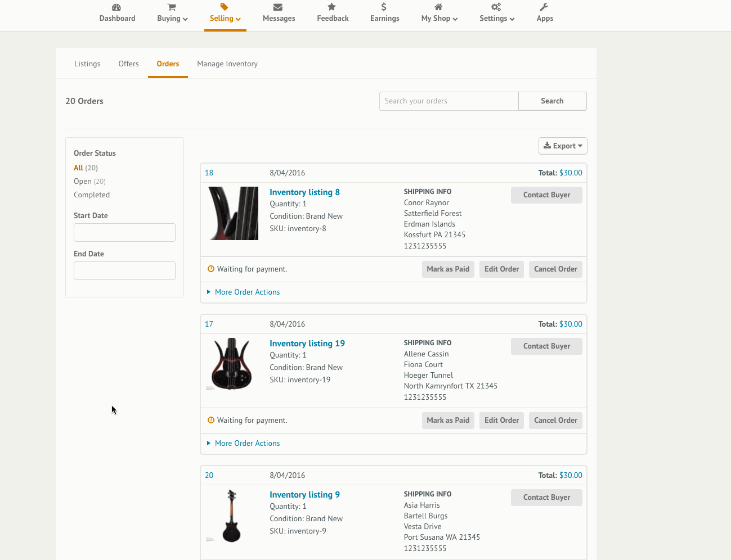
Task: Open Inventory listing 9 link
Action: coord(304,495)
